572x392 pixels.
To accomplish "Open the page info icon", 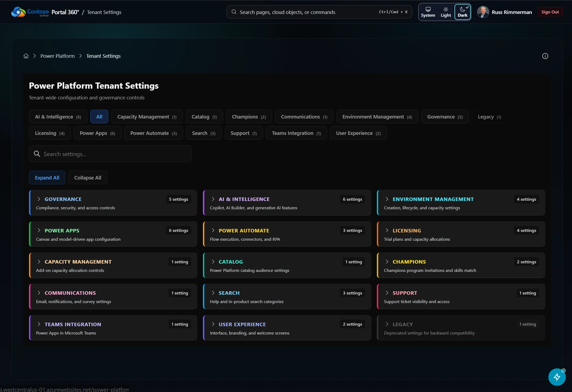I will tap(545, 56).
